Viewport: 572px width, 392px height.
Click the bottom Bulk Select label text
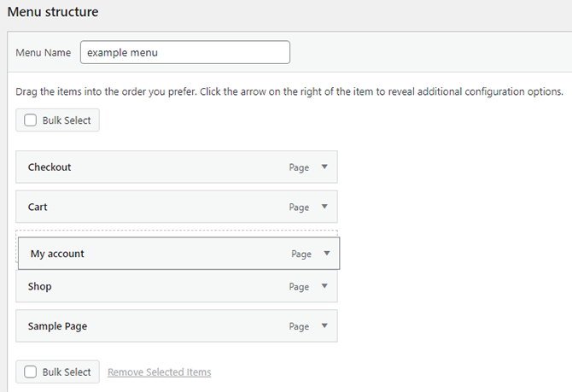point(67,372)
